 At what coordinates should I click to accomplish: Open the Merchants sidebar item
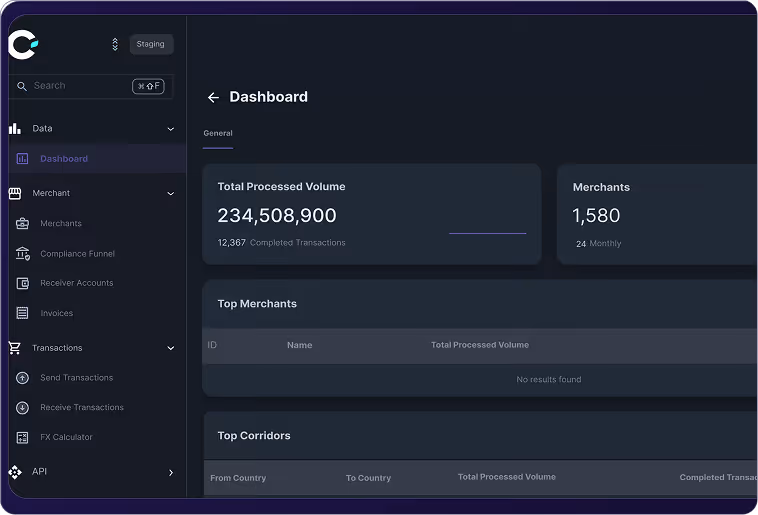click(61, 223)
